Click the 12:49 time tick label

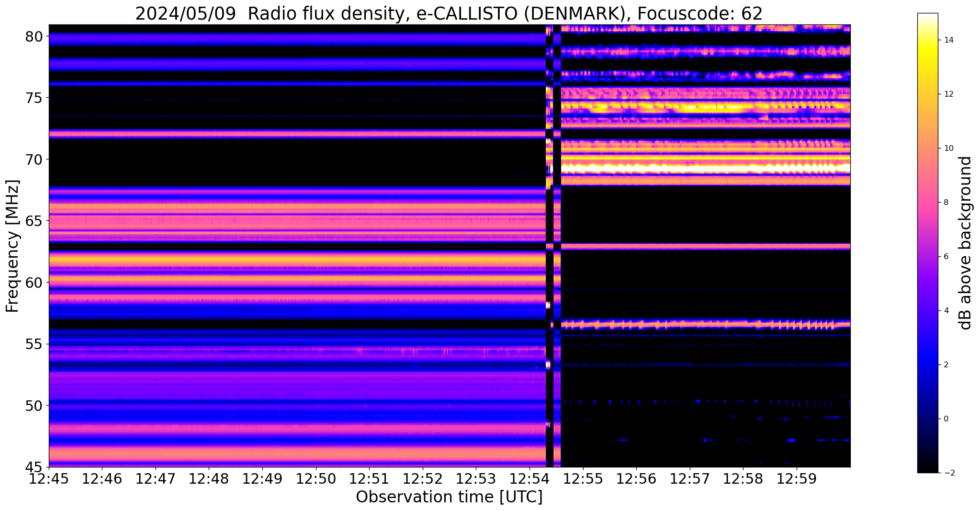pyautogui.click(x=262, y=478)
